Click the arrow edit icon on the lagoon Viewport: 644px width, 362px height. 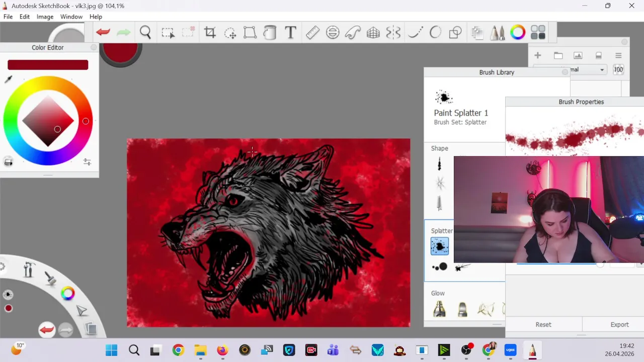(x=82, y=311)
